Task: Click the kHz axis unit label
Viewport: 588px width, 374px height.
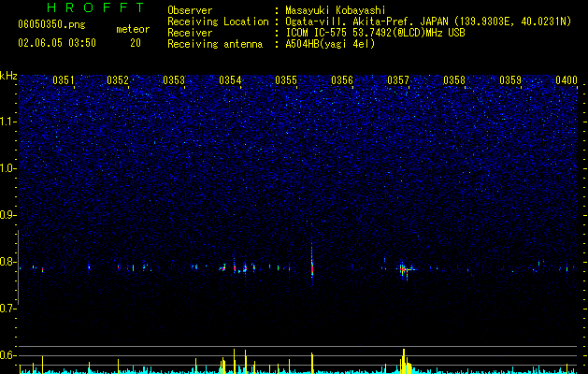Action: [x=8, y=76]
